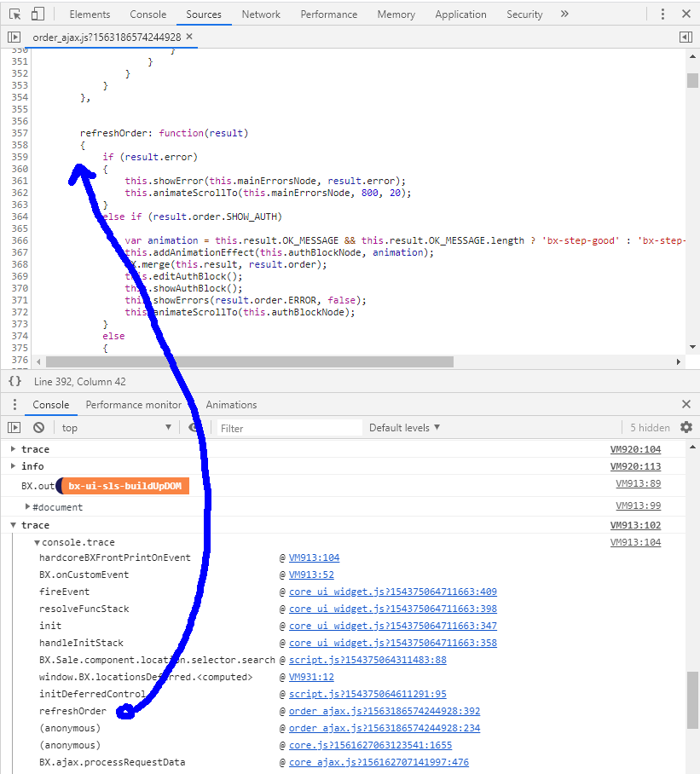Close the order_ajax.js file tab
The image size is (700, 774).
189,38
